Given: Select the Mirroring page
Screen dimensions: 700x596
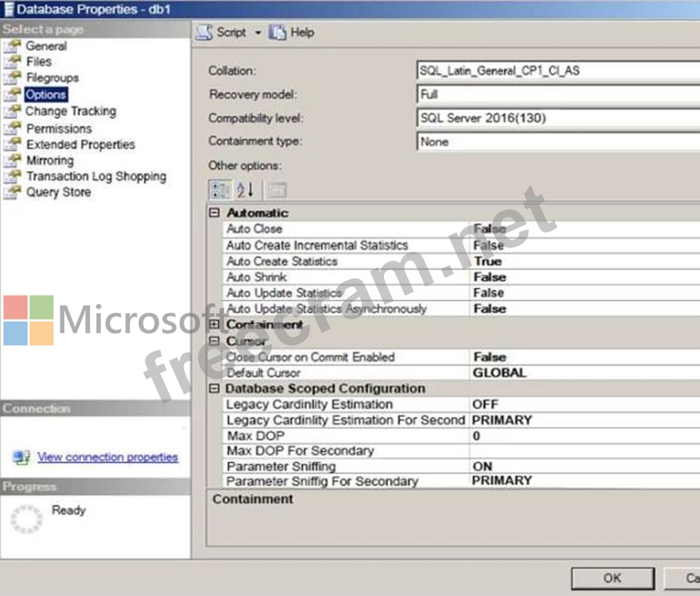Looking at the screenshot, I should pos(50,160).
